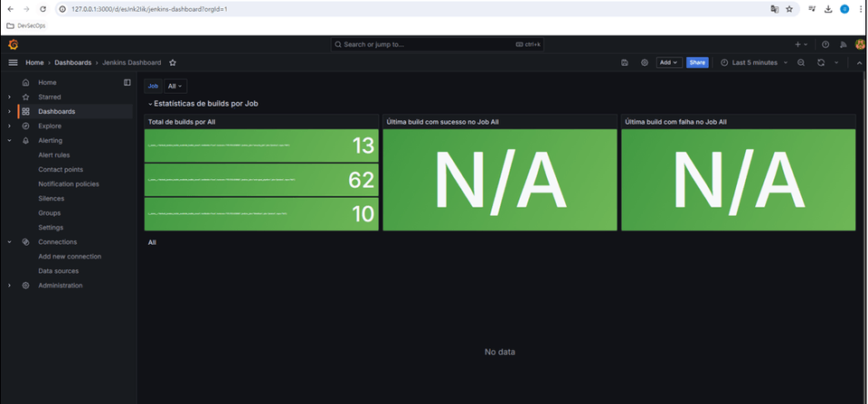Screen dimensions: 868x404
Task: Click the Última build com falha panel title
Action: [x=676, y=122]
